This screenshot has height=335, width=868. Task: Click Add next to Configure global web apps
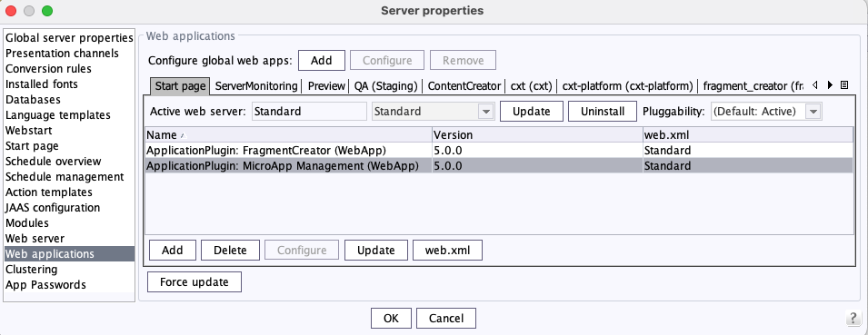pos(322,60)
